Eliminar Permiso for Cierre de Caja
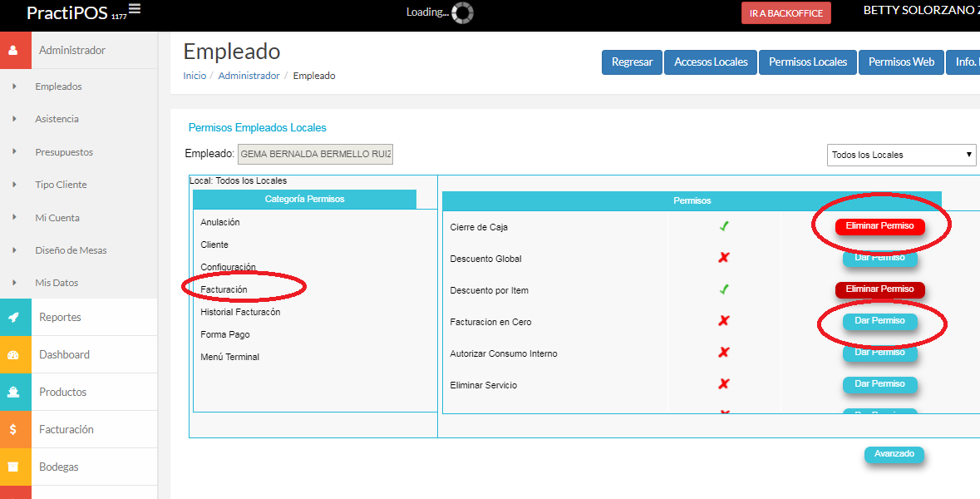Viewport: 980px width, 499px height. click(880, 226)
